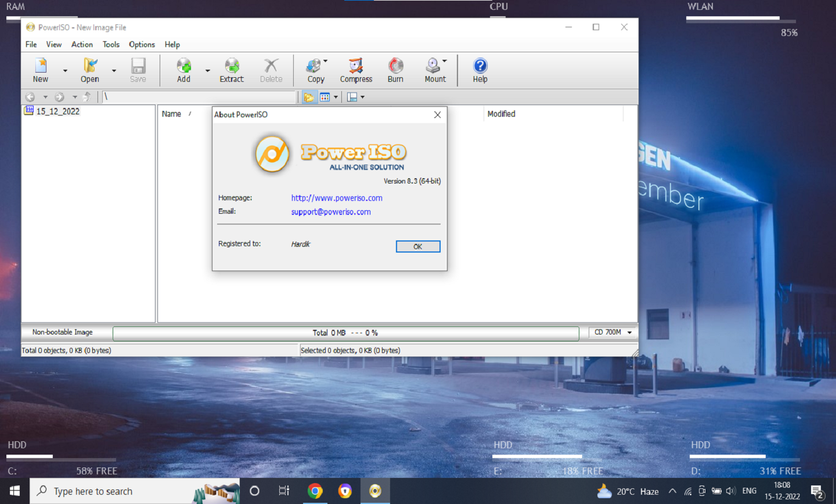836x504 pixels.
Task: Toggle the Folders pane icon
Action: click(309, 97)
